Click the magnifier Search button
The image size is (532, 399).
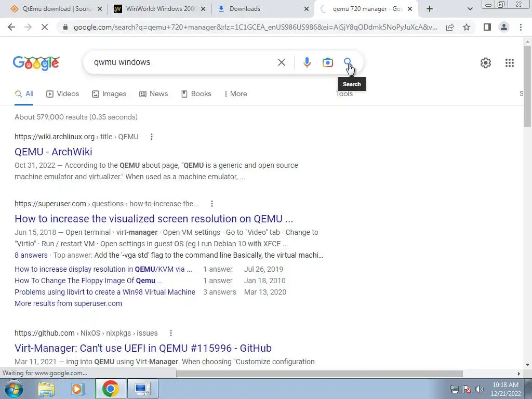pyautogui.click(x=348, y=62)
